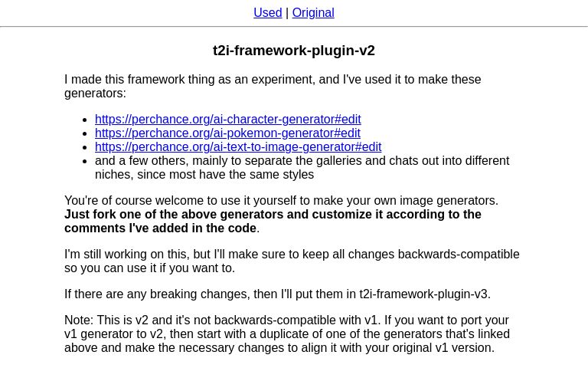Visit the ai-text-to-image-generator edit link
This screenshot has height=368, width=588.
pos(237,146)
